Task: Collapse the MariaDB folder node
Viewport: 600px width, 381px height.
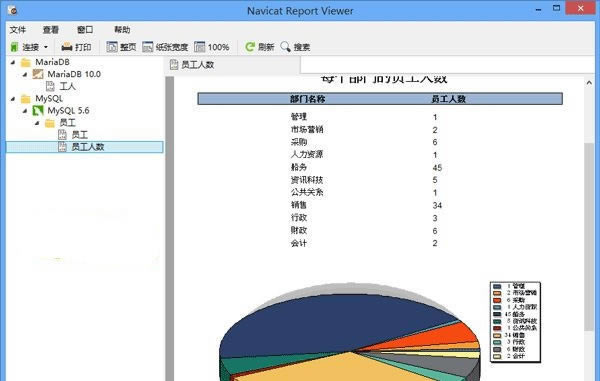Action: point(13,62)
